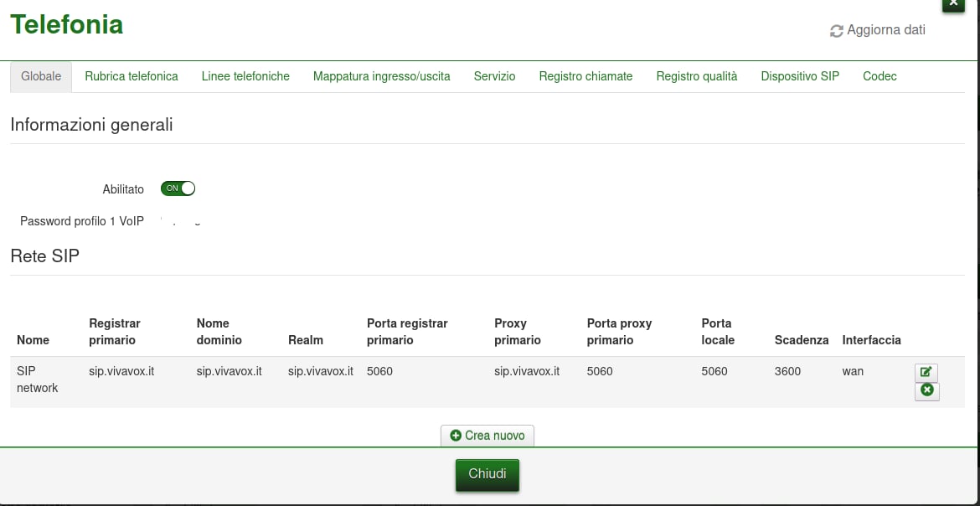Click the Registrar primario sip.vivavox.it cell
This screenshot has width=980, height=506.
coord(121,371)
